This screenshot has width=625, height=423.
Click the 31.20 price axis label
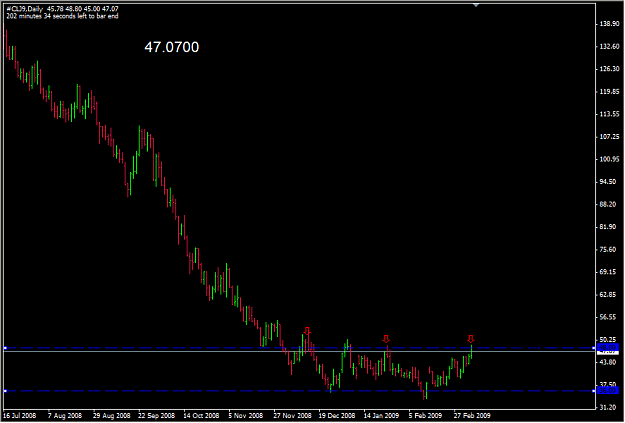[x=608, y=407]
